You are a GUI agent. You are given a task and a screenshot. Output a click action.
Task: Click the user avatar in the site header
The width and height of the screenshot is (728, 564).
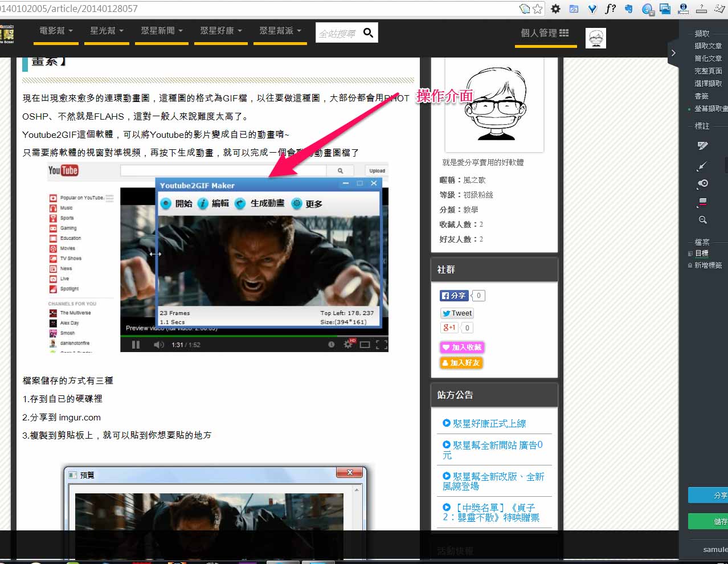click(596, 38)
